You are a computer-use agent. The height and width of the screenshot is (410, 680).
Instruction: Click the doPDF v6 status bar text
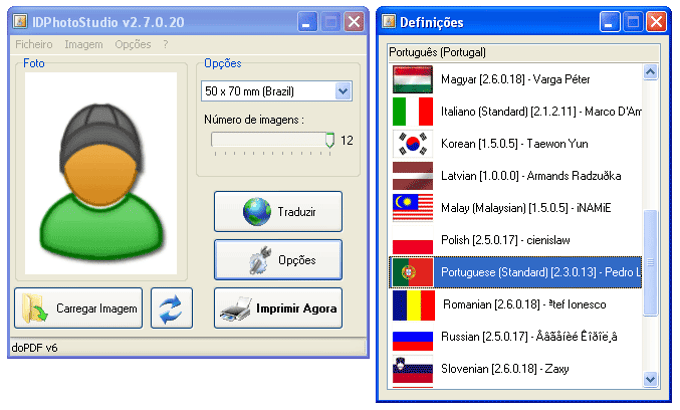click(x=35, y=348)
